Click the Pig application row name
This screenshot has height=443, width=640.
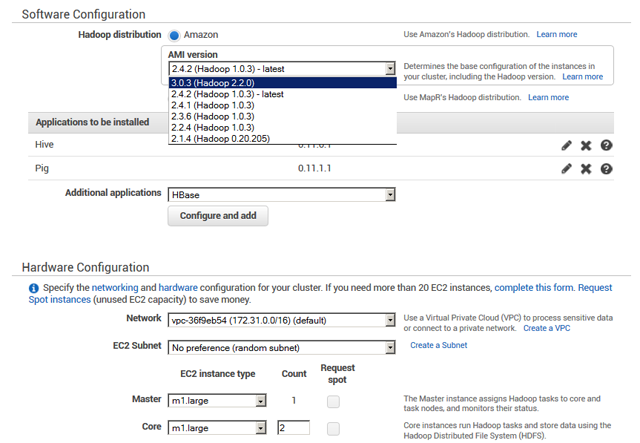click(42, 168)
